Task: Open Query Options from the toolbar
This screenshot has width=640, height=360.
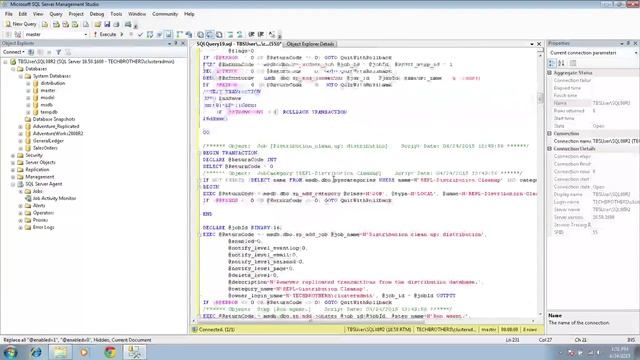Action: coord(160,35)
